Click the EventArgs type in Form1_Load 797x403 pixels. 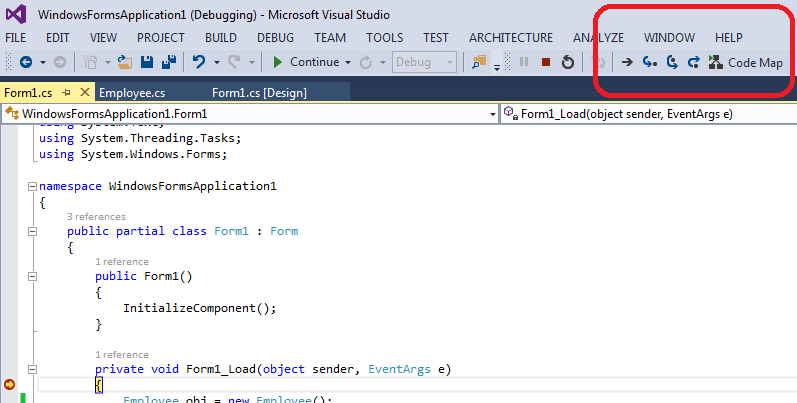(x=399, y=369)
